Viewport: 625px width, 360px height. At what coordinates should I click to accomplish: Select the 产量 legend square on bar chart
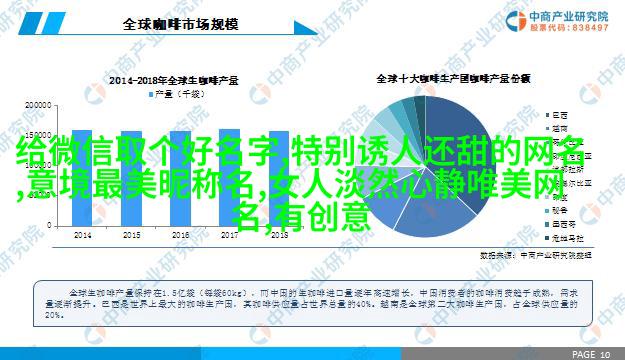coord(151,94)
